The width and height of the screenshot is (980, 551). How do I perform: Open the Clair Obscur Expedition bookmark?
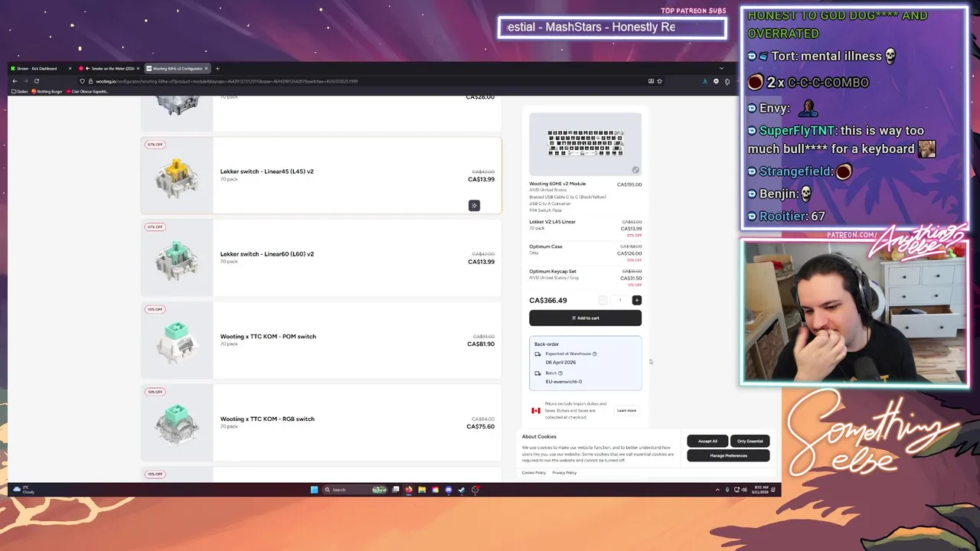(x=87, y=92)
